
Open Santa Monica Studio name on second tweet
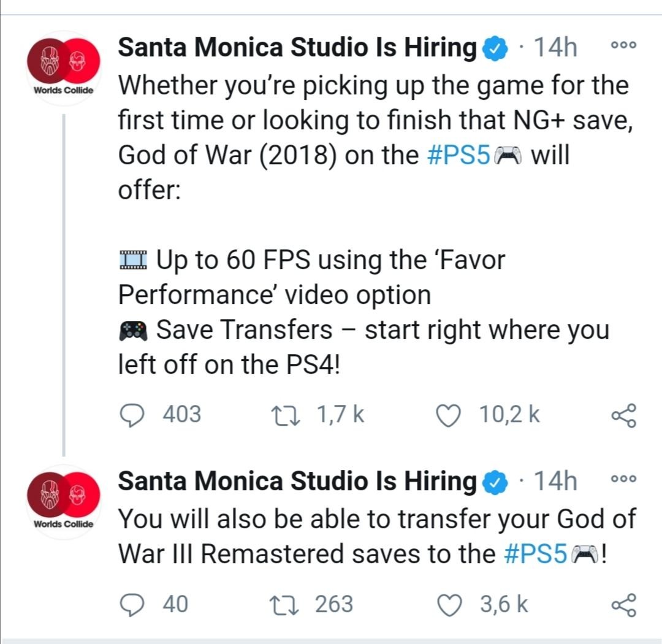coord(297,481)
